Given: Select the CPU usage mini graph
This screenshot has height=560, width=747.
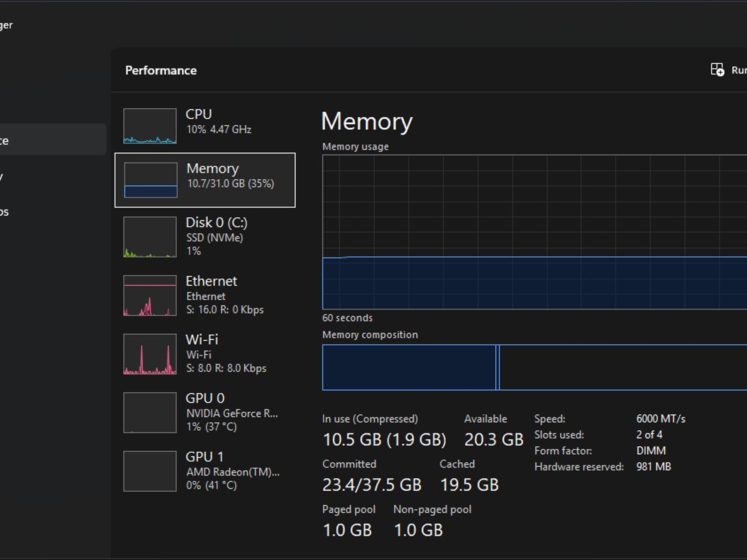Looking at the screenshot, I should [x=150, y=126].
